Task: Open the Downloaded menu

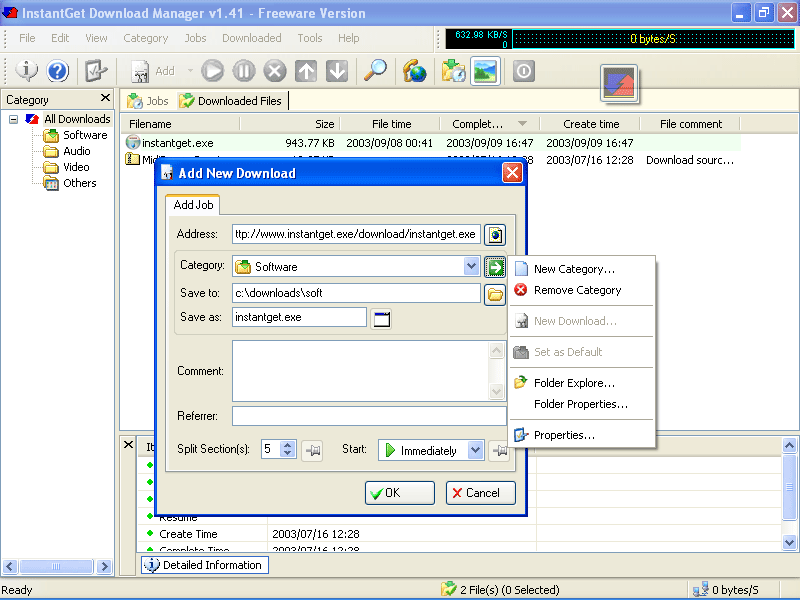Action: (x=252, y=38)
